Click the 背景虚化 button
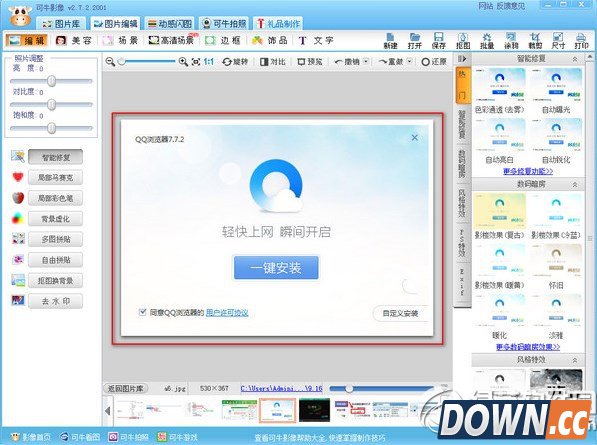 (x=56, y=219)
